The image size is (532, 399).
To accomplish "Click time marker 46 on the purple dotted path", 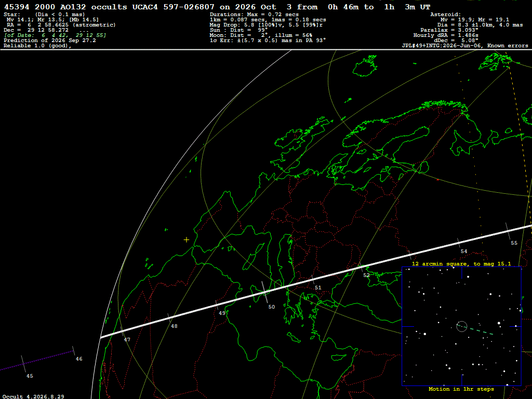I will click(x=79, y=359).
